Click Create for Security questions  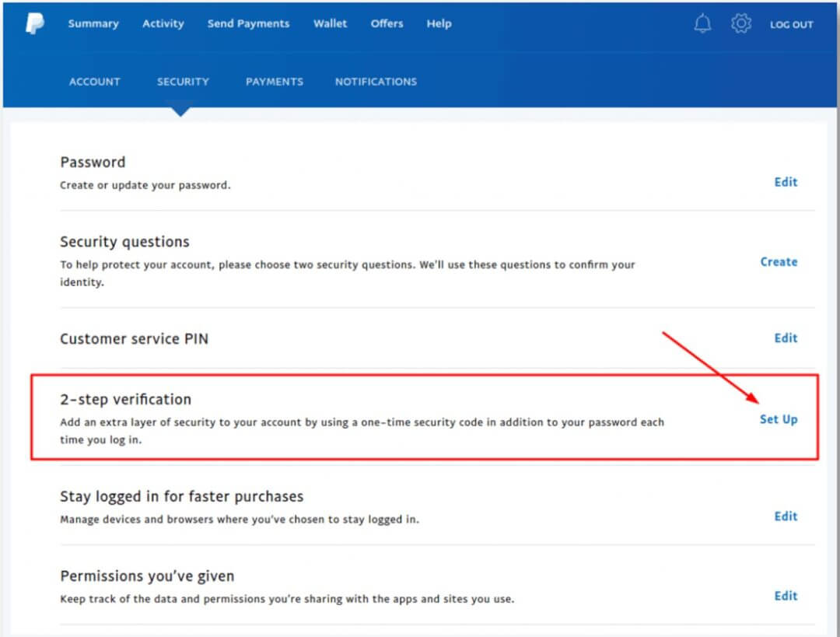(x=779, y=262)
